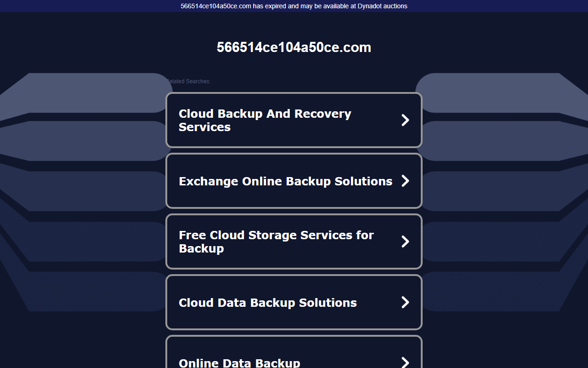Click the chevron on Online Data Backup card
The image size is (588, 368).
pos(405,362)
